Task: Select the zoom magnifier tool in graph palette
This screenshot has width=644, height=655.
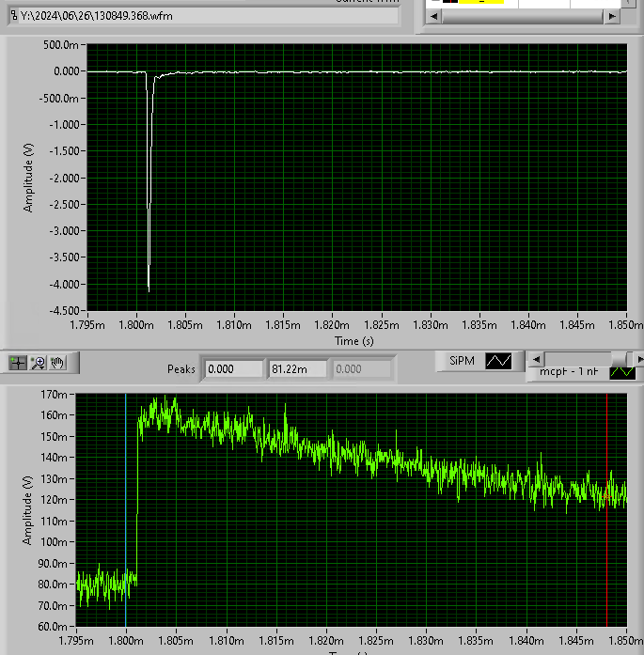Action: [38, 363]
